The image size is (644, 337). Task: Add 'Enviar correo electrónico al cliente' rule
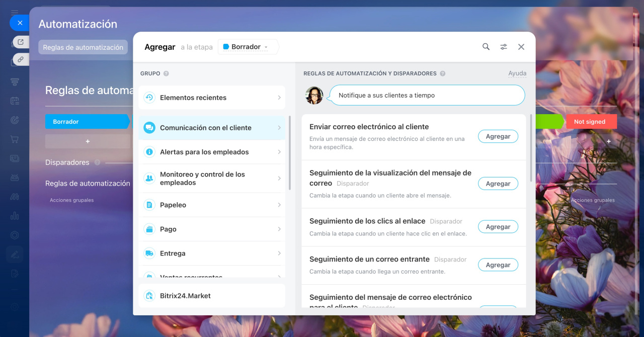pyautogui.click(x=498, y=136)
